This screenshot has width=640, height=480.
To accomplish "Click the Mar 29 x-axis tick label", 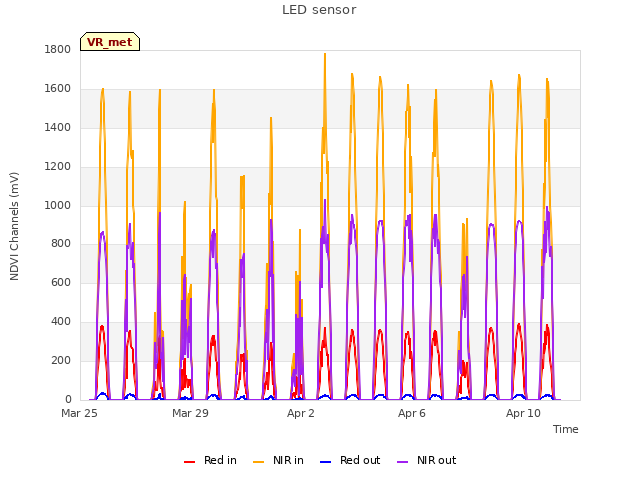I will pyautogui.click(x=190, y=413).
